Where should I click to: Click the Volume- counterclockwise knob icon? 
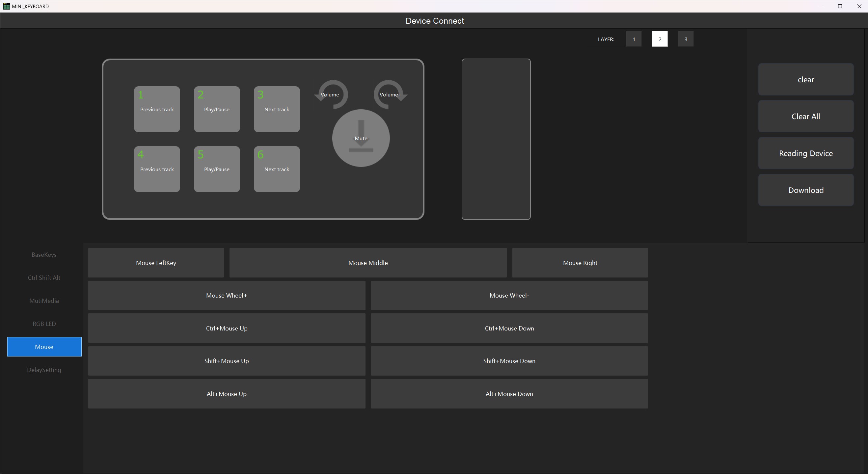click(331, 95)
